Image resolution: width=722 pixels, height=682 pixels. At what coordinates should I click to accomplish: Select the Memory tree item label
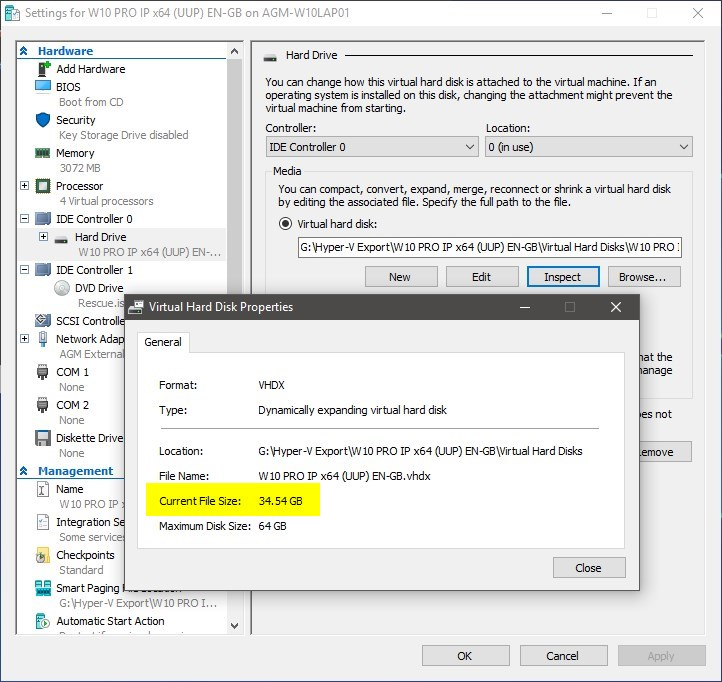75,153
